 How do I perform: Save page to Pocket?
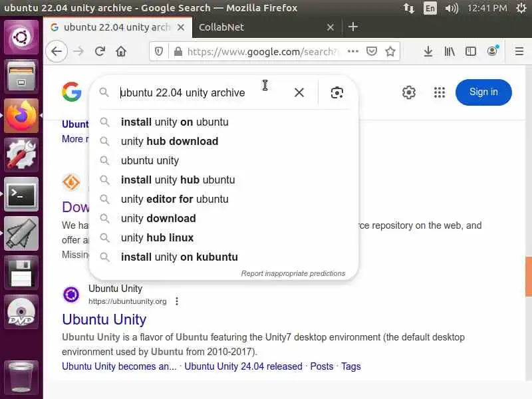(x=372, y=51)
